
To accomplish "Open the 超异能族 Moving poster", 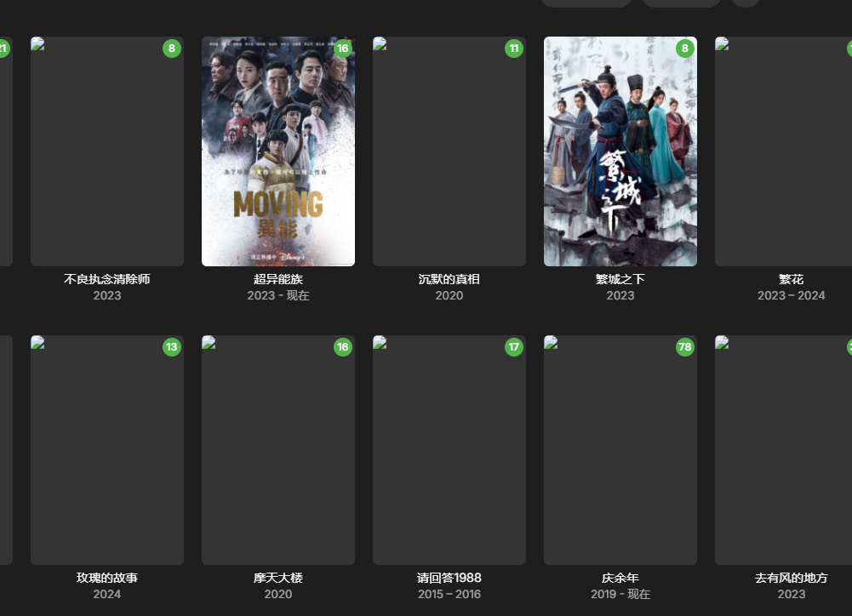I will [x=278, y=151].
